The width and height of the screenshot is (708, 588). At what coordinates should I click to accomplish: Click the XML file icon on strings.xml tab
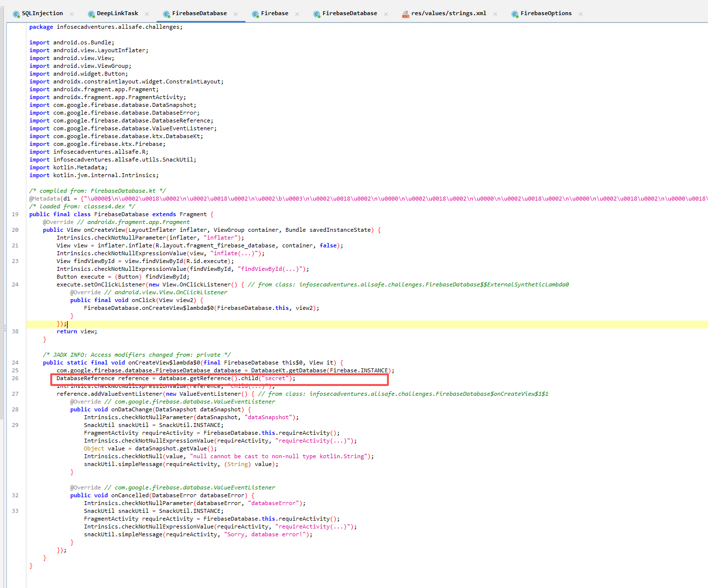[405, 14]
